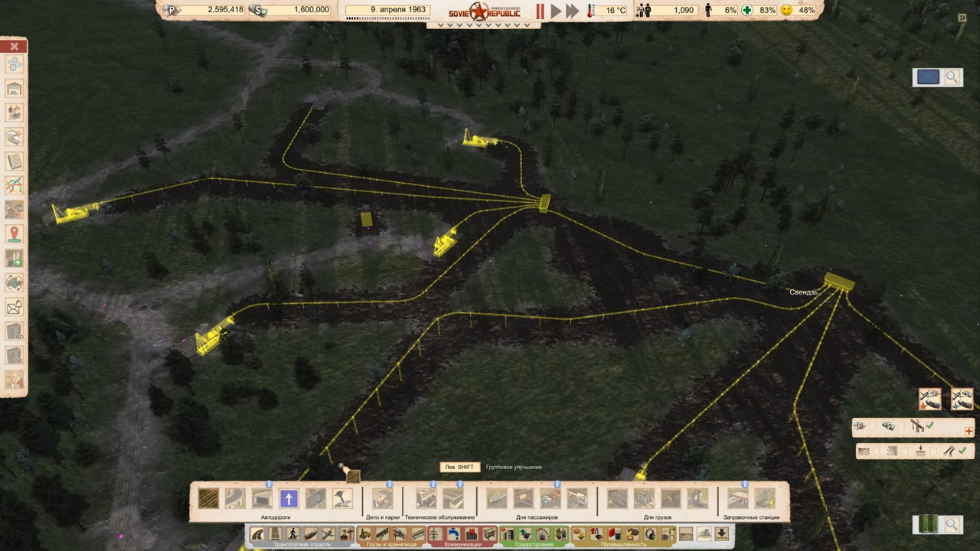
Task: Open the forklift category in Грузы и хранилища
Action: coord(364,533)
